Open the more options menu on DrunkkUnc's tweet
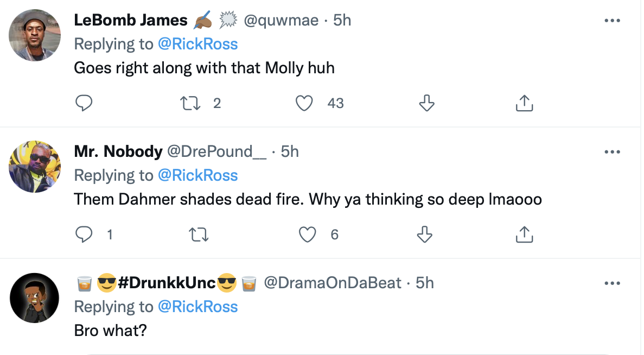 pyautogui.click(x=613, y=283)
